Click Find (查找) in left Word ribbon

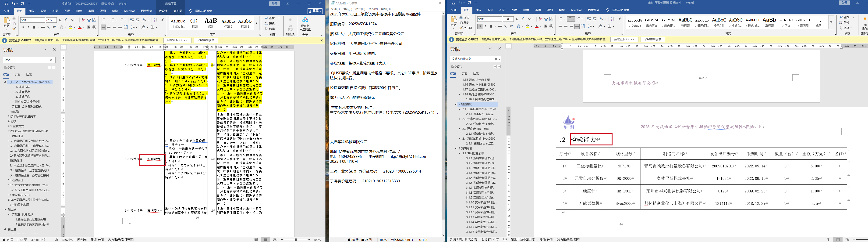tap(270, 18)
